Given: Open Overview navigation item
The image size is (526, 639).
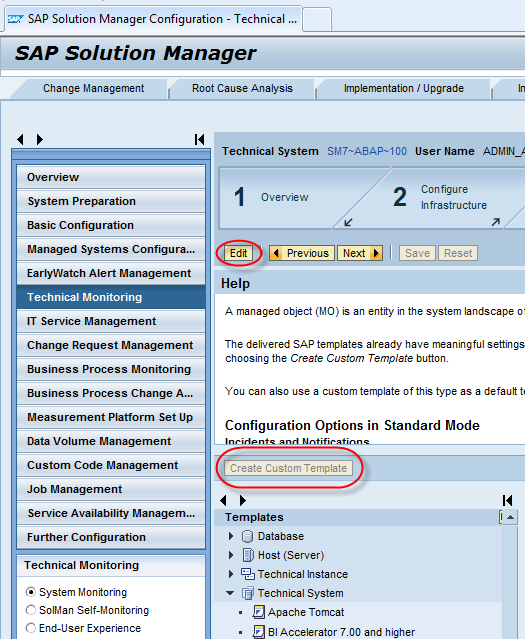Looking at the screenshot, I should point(111,177).
